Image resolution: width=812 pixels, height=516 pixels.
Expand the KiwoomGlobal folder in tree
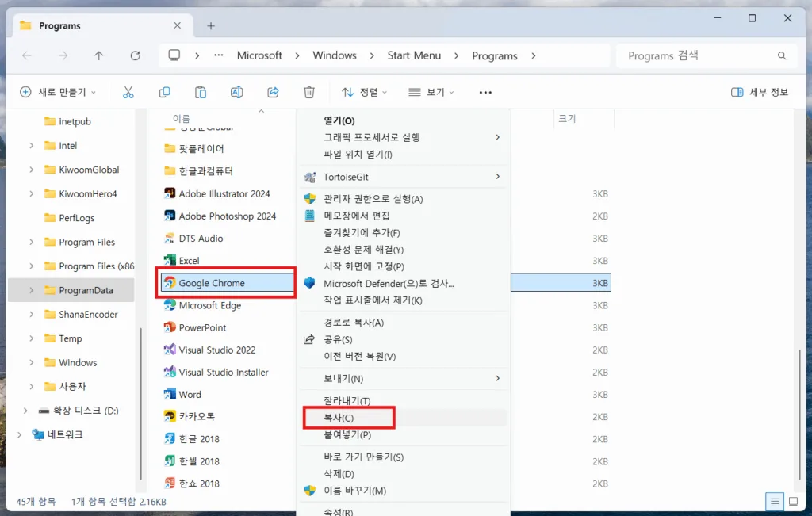click(32, 170)
